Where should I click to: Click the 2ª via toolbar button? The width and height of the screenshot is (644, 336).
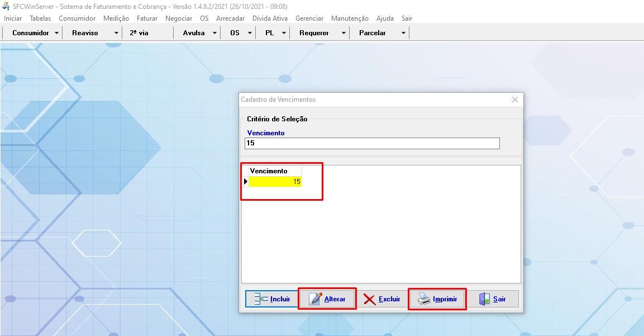click(x=139, y=33)
